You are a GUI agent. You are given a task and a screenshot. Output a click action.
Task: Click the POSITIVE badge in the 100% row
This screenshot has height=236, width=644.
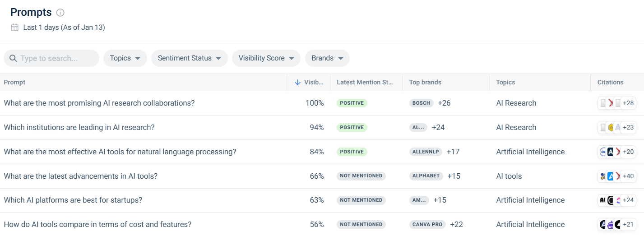(x=352, y=103)
